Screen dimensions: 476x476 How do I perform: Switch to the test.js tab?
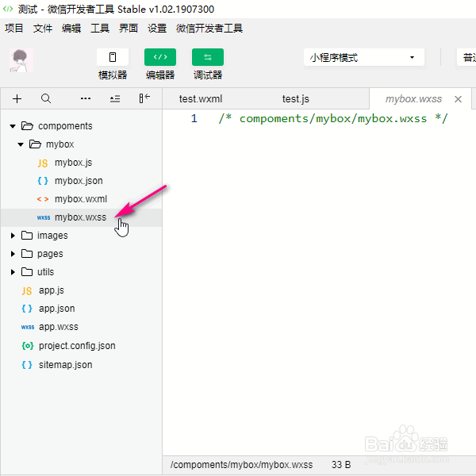point(296,99)
